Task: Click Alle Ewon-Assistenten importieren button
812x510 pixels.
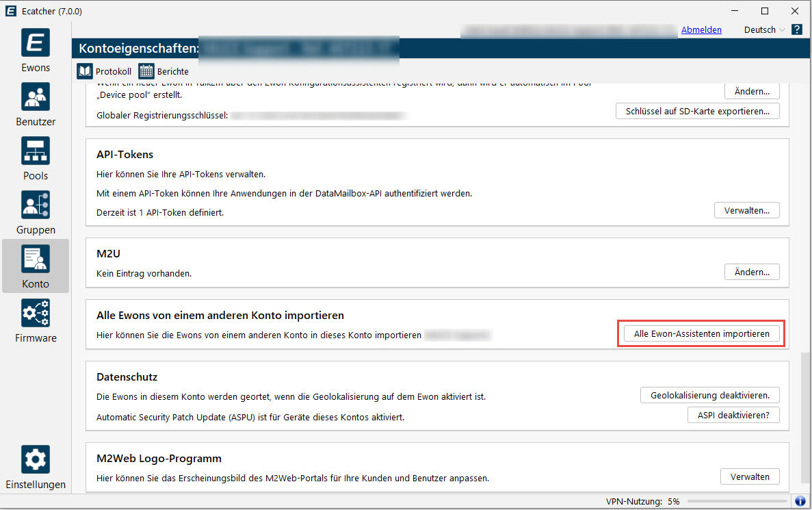Action: pos(701,334)
